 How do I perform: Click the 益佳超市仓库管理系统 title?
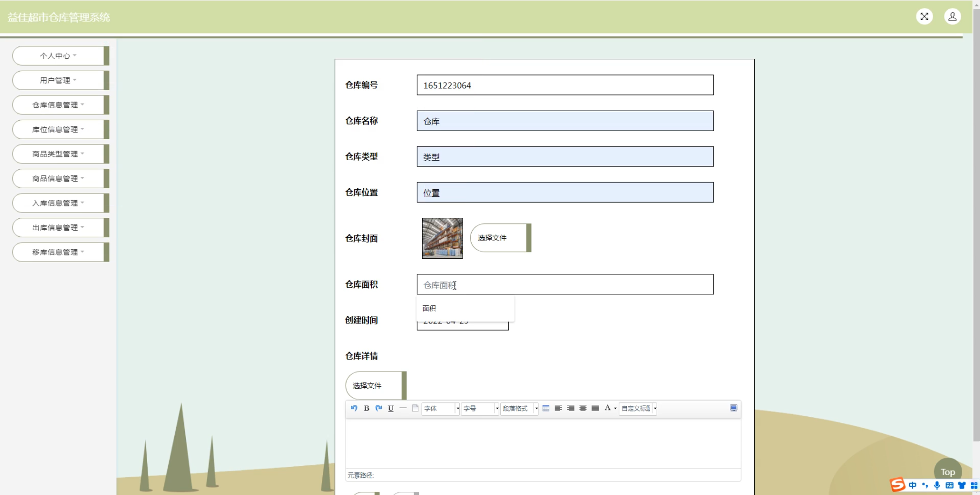[59, 17]
